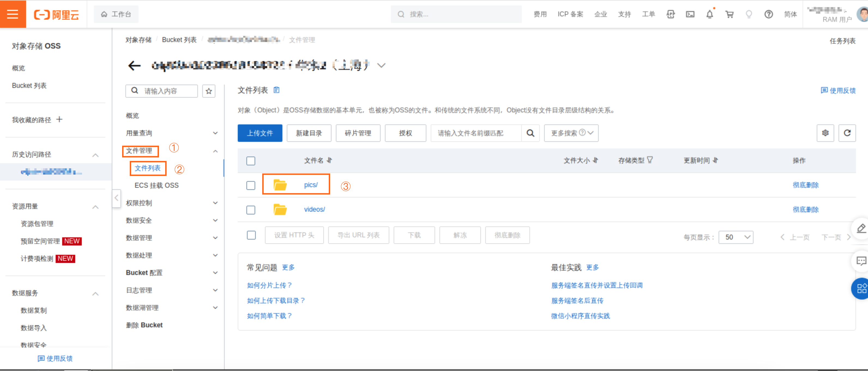Screen dimensions: 868x371
Task: Select ECS 挂载 OSS menu item
Action: coord(157,185)
